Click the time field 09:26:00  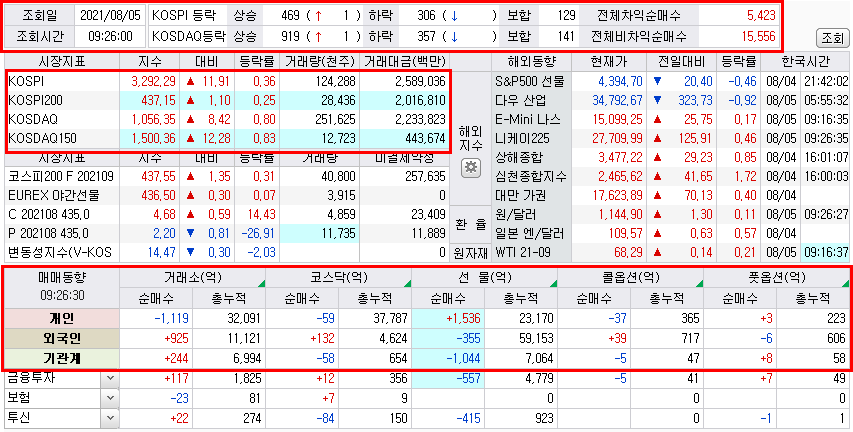point(110,36)
